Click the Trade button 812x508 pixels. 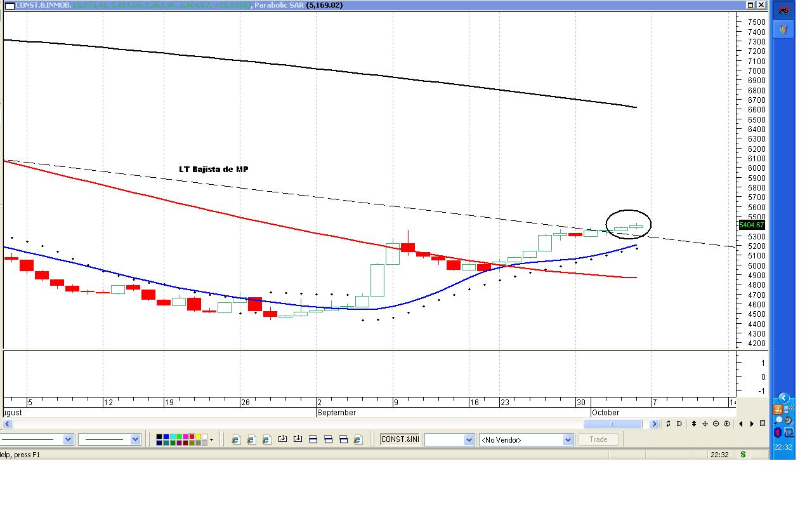click(x=598, y=439)
